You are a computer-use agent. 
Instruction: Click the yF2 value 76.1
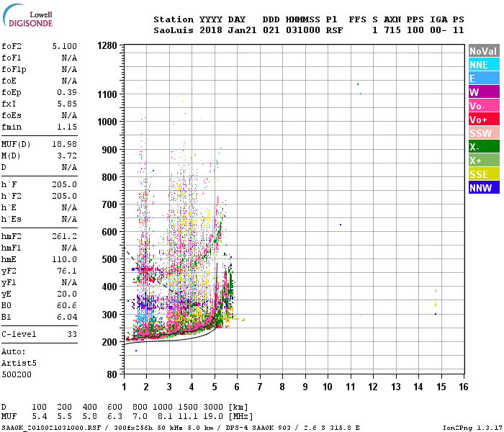tap(67, 271)
